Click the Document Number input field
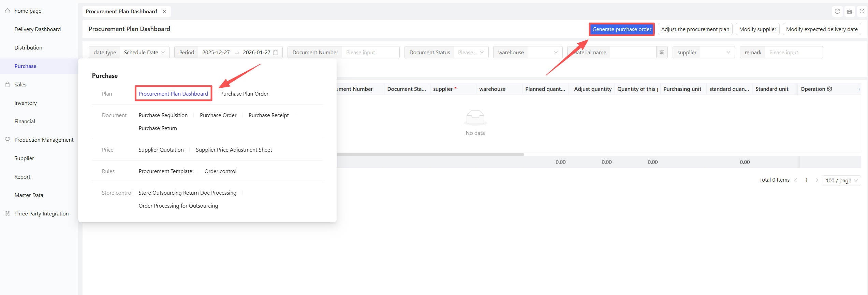 tap(370, 52)
